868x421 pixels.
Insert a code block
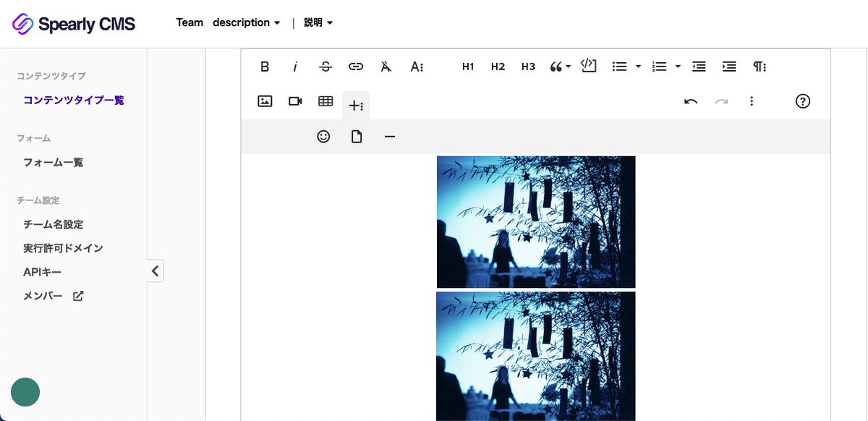pyautogui.click(x=588, y=66)
